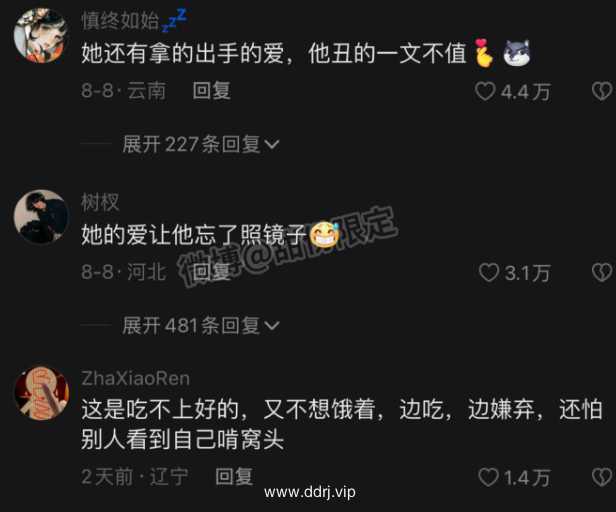Open 树杈 profile avatar
Image resolution: width=616 pixels, height=512 pixels.
(41, 217)
